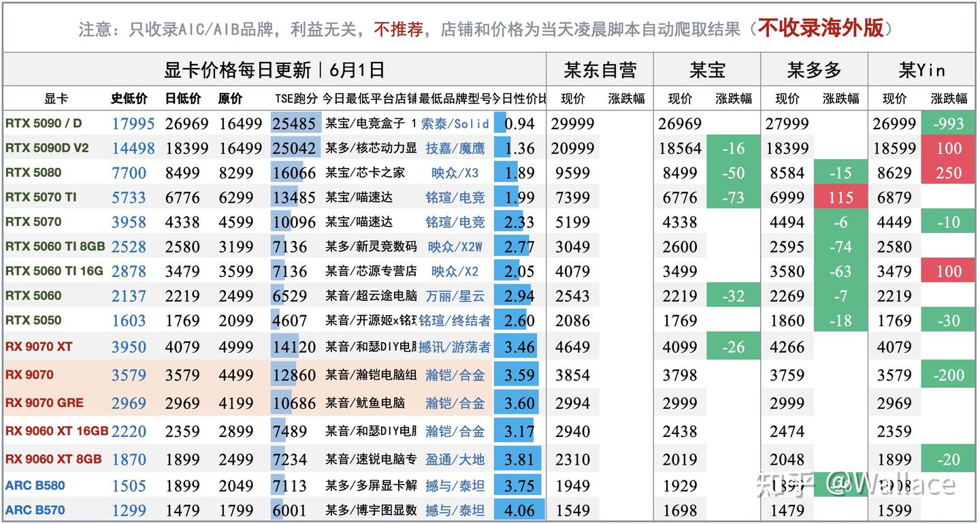Viewport: 980px width, 524px height.
Task: Select the RTX 5090D V2 row label
Action: coord(47,148)
